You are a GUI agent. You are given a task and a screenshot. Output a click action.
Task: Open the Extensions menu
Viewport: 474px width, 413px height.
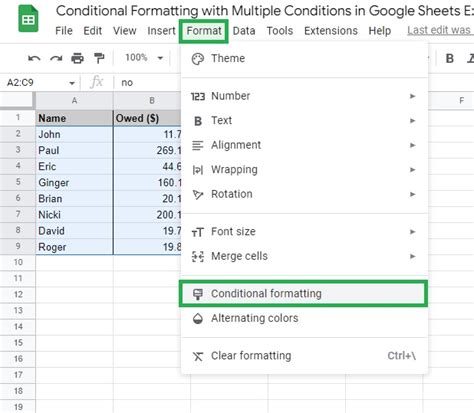pyautogui.click(x=331, y=31)
